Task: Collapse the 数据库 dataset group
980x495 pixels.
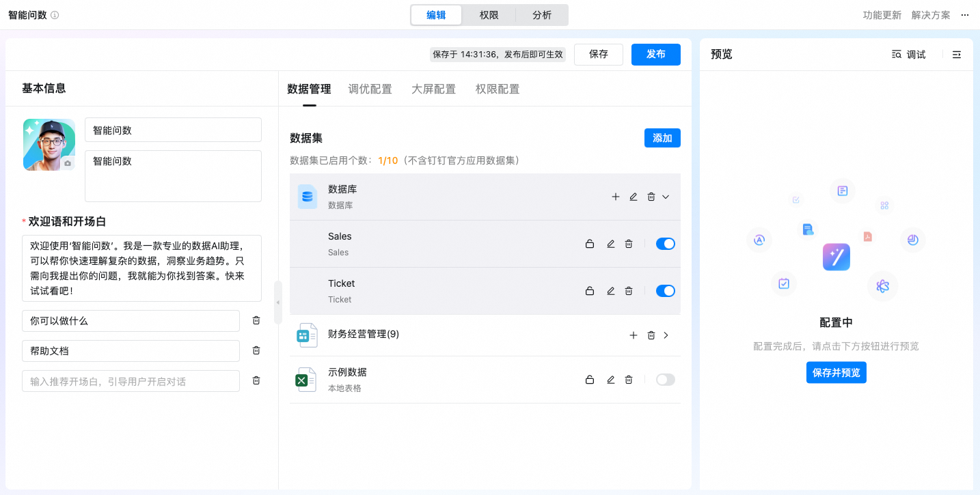Action: (666, 197)
